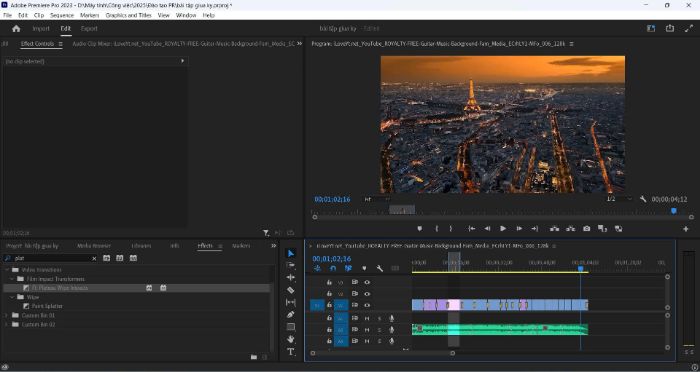
Task: Select the Ripple Edit tool
Action: point(291,277)
